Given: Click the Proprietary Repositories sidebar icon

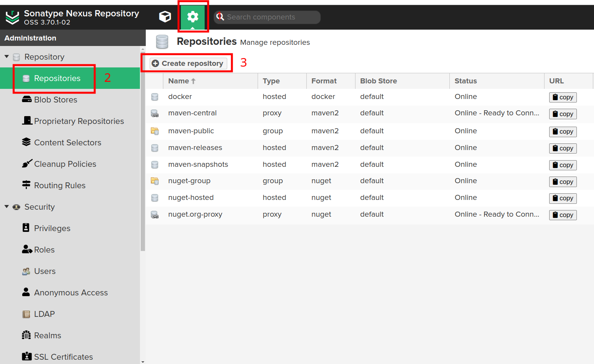Looking at the screenshot, I should click(27, 120).
